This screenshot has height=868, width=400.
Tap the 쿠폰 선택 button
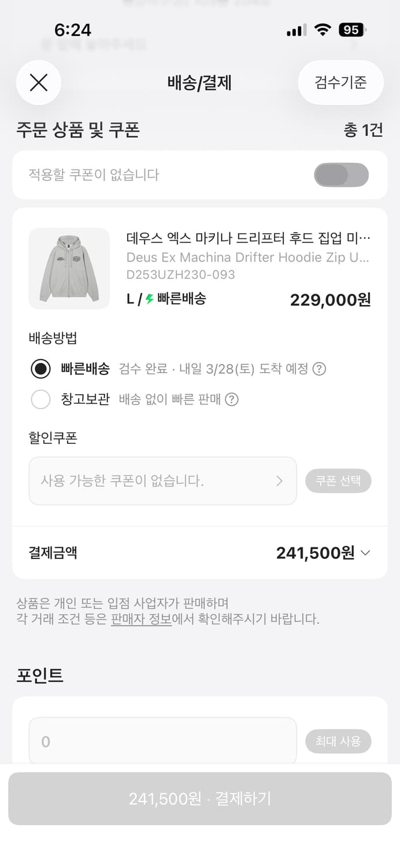(x=339, y=481)
